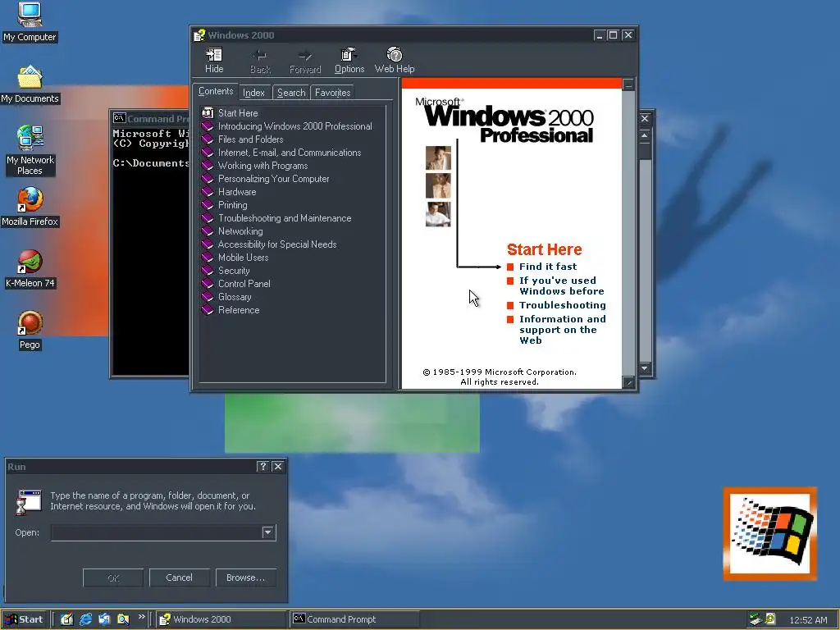The height and width of the screenshot is (630, 840).
Task: Click the Open text field in Run
Action: (x=157, y=532)
